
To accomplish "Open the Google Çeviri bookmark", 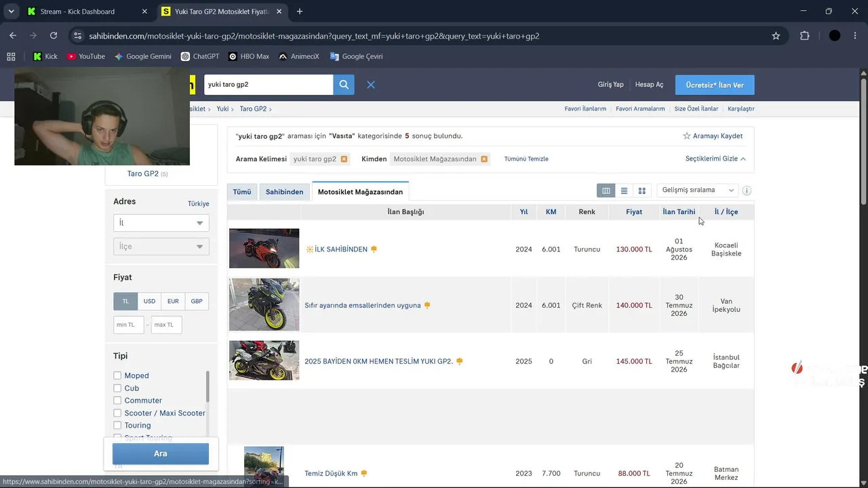I will [357, 56].
